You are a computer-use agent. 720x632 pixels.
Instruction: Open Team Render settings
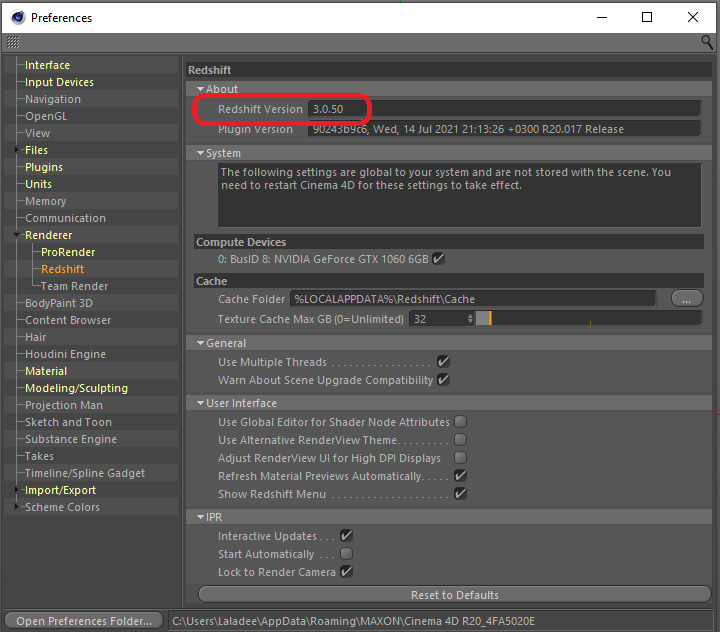[74, 286]
